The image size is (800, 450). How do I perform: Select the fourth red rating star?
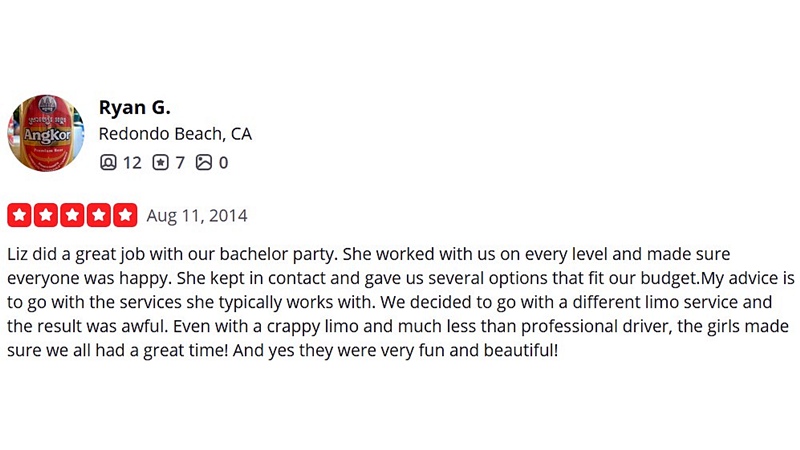[99, 215]
